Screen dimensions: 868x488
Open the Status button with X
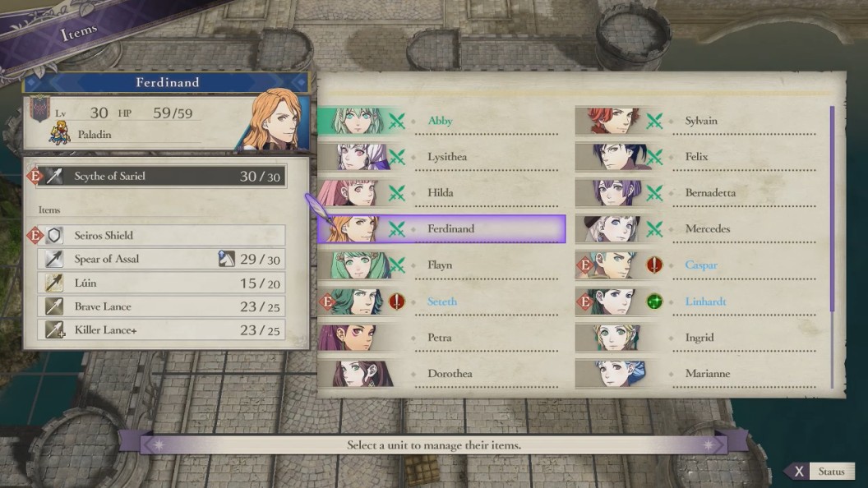tap(820, 472)
